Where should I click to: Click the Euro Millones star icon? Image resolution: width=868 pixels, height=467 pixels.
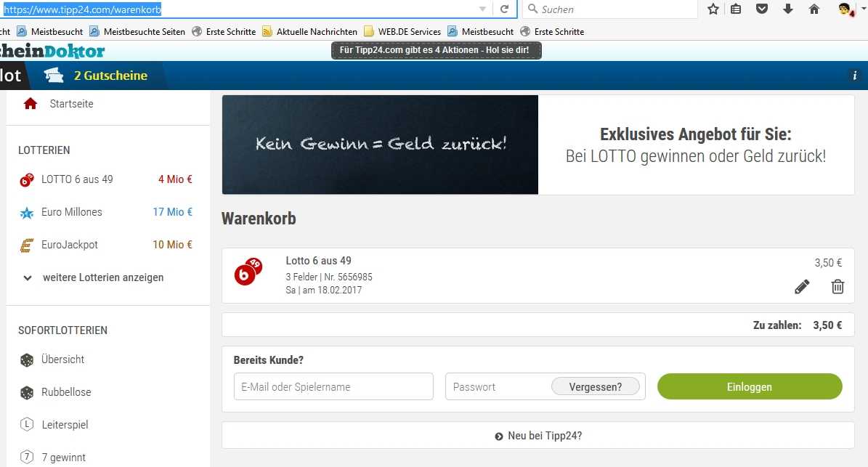pos(27,213)
